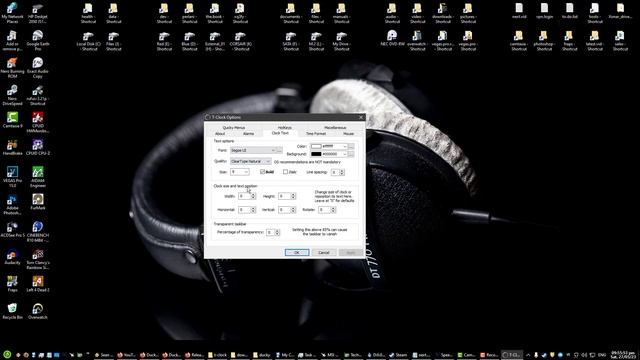The image size is (640, 360).
Task: Select the Nero Burning ROM icon
Action: tap(12, 68)
